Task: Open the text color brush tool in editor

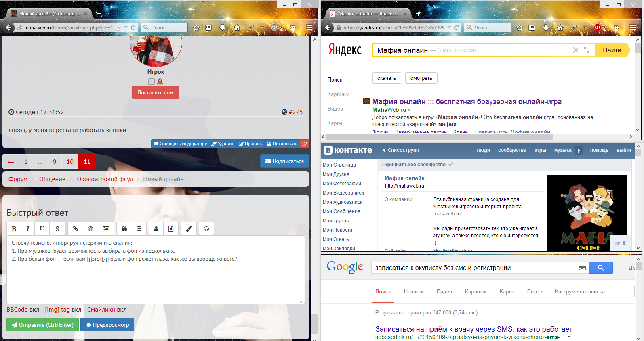Action: pos(188,229)
